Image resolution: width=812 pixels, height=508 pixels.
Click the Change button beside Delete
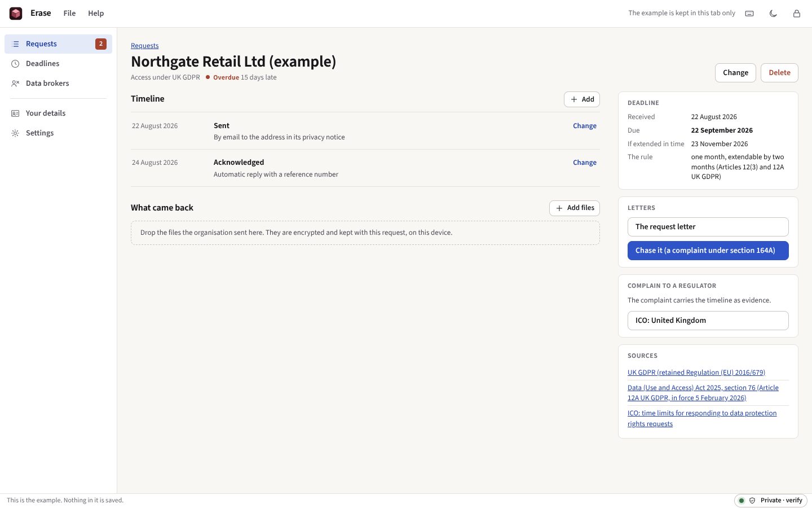pos(735,73)
